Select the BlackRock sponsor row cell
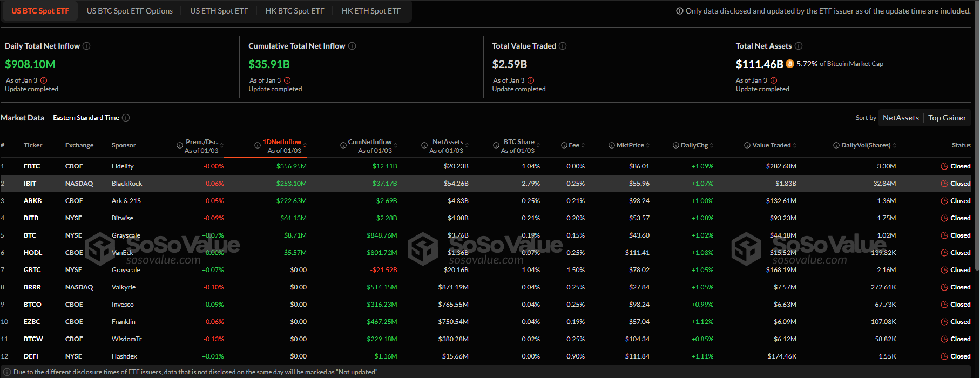Image resolution: width=980 pixels, height=378 pixels. click(x=127, y=184)
